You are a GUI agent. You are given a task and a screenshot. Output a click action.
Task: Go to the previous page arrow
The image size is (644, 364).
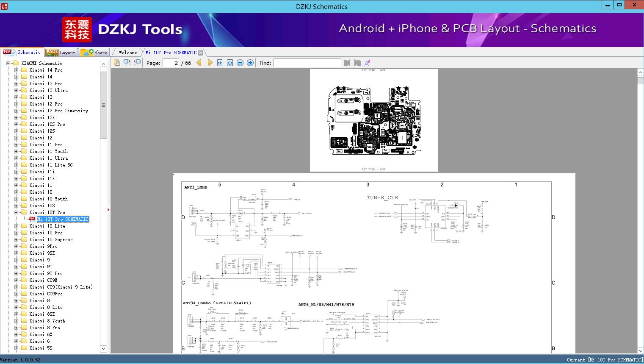pos(199,63)
